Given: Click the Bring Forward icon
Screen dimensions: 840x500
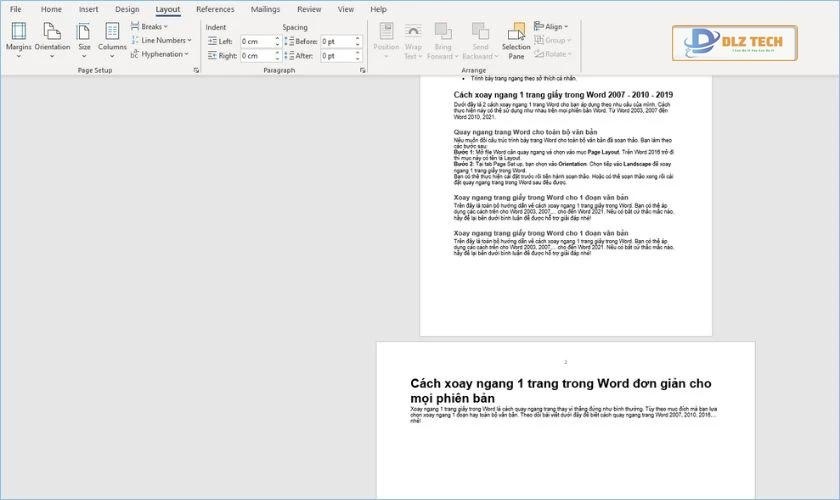Looking at the screenshot, I should coord(443,38).
